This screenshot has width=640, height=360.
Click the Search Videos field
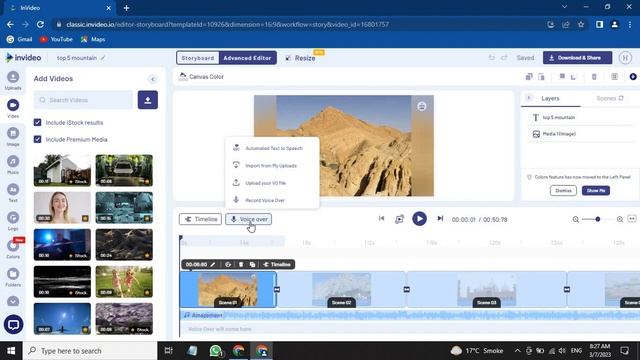84,100
